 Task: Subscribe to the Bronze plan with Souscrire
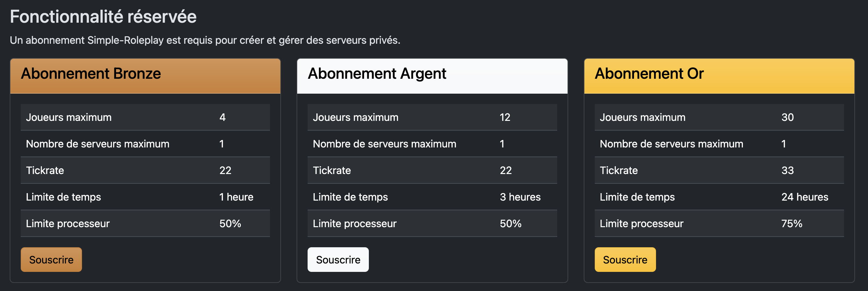(x=51, y=260)
